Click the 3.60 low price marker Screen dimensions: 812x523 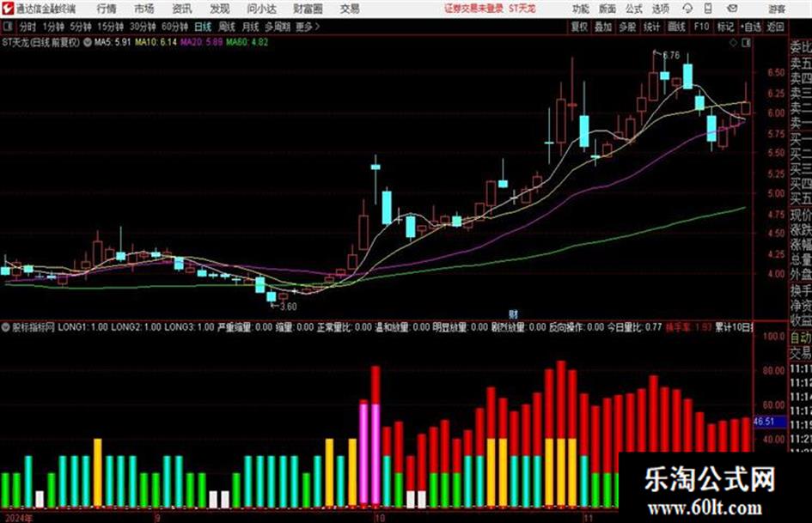[x=288, y=307]
